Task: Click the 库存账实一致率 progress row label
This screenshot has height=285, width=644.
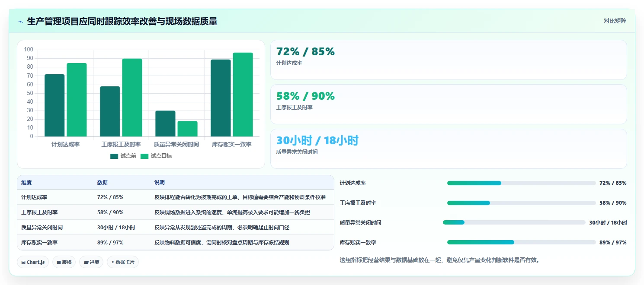Action: pyautogui.click(x=358, y=243)
